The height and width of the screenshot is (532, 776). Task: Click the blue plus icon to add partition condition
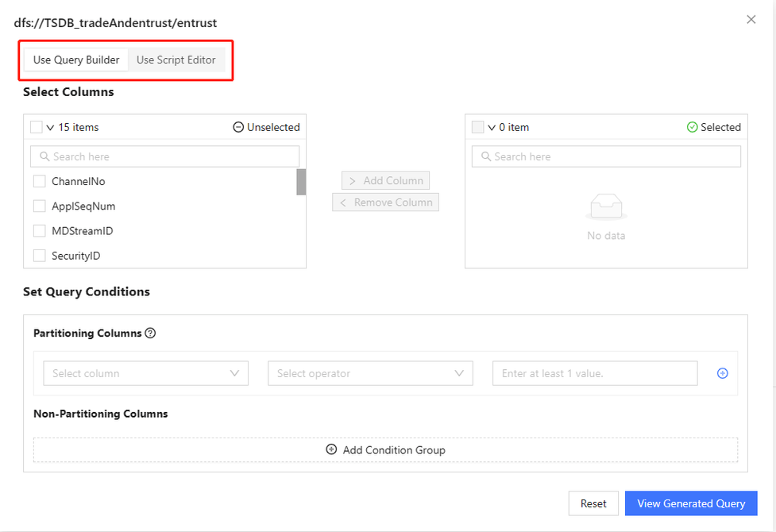pyautogui.click(x=723, y=373)
